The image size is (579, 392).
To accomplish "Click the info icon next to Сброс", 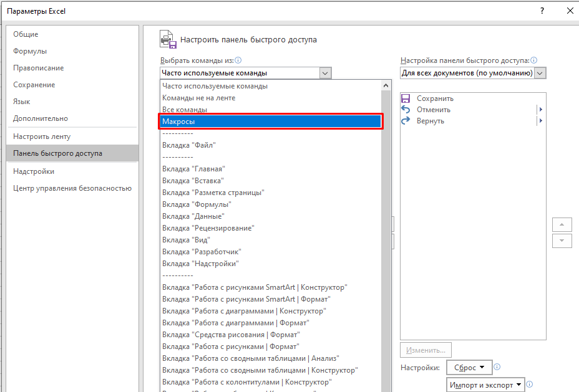I will [x=497, y=367].
